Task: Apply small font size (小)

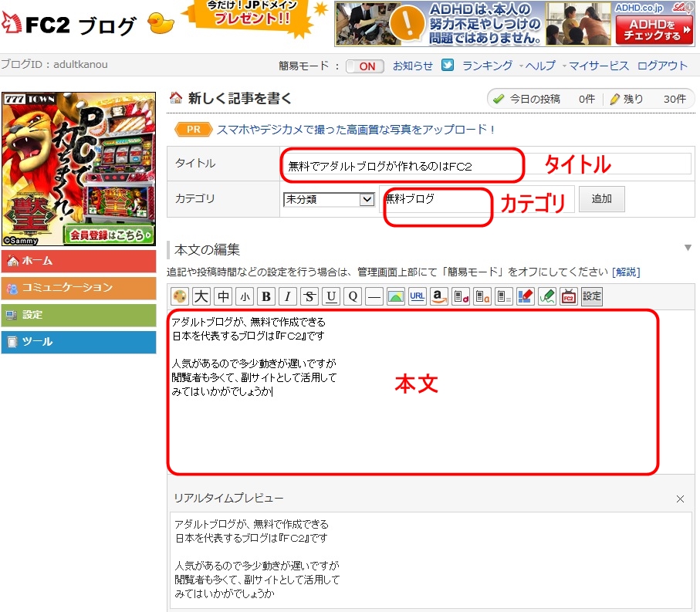Action: (x=245, y=296)
